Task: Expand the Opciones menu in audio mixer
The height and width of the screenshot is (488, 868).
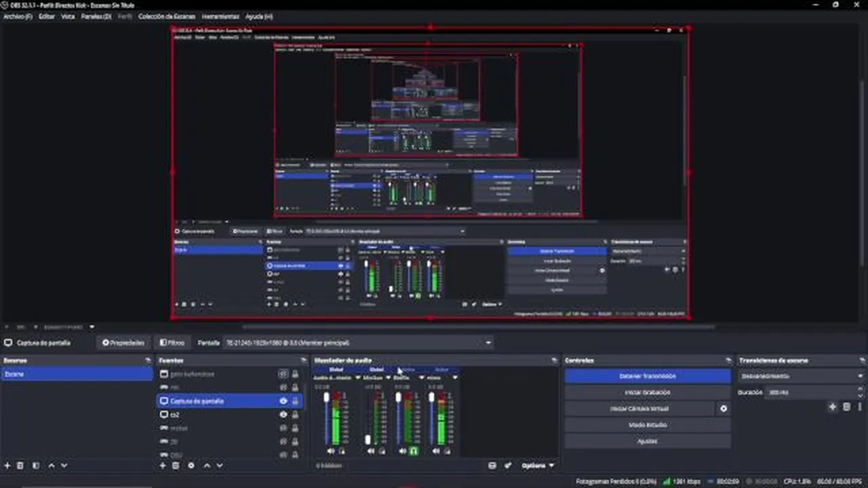Action: pyautogui.click(x=538, y=466)
